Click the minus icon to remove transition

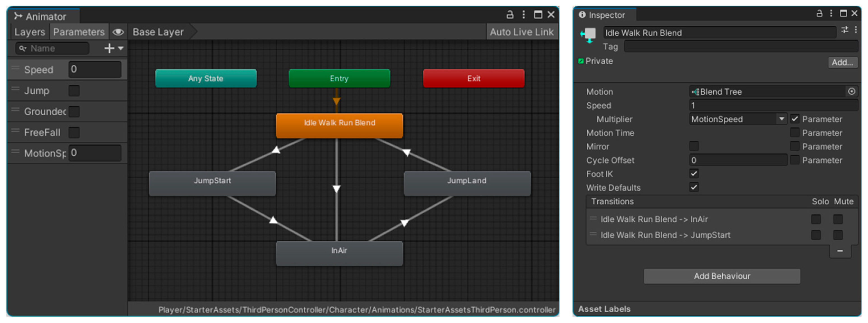coord(840,251)
